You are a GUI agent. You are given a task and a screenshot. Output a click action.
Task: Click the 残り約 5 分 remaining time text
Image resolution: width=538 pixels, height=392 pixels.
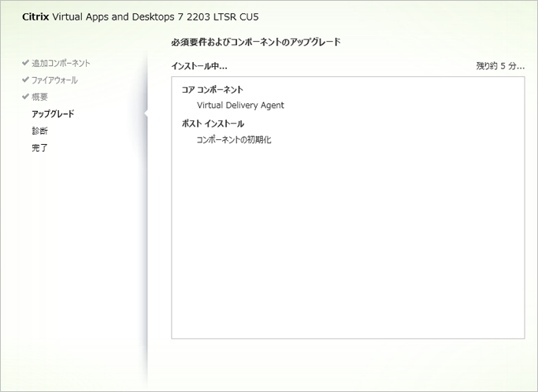pyautogui.click(x=499, y=66)
